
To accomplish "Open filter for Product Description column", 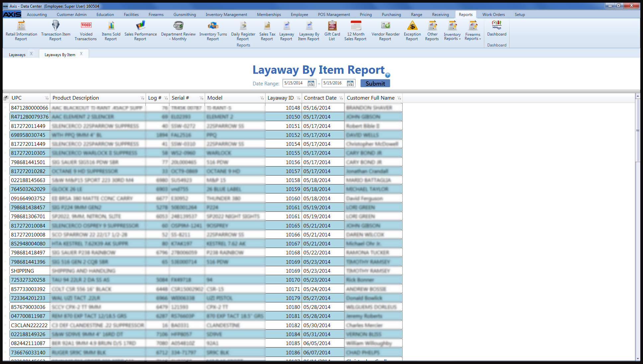I will point(142,98).
